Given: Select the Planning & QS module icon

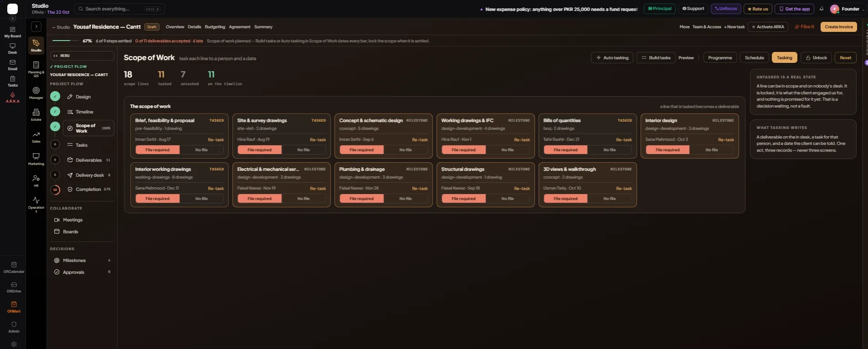Looking at the screenshot, I should click(36, 69).
